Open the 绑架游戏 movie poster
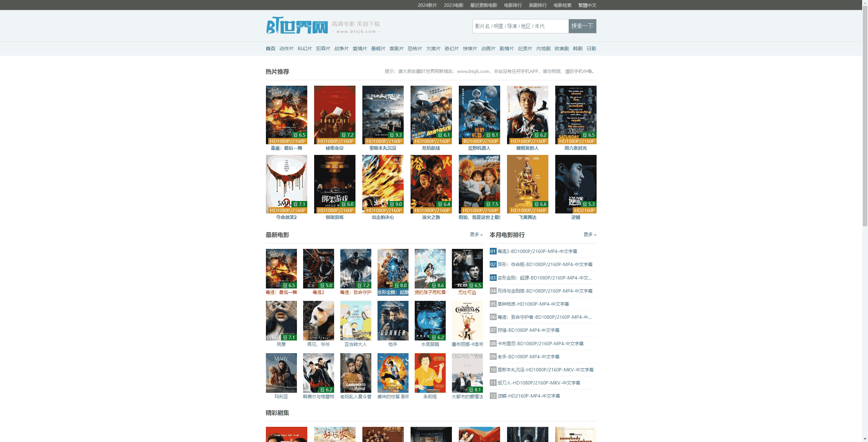This screenshot has width=868, height=442. pos(334,184)
